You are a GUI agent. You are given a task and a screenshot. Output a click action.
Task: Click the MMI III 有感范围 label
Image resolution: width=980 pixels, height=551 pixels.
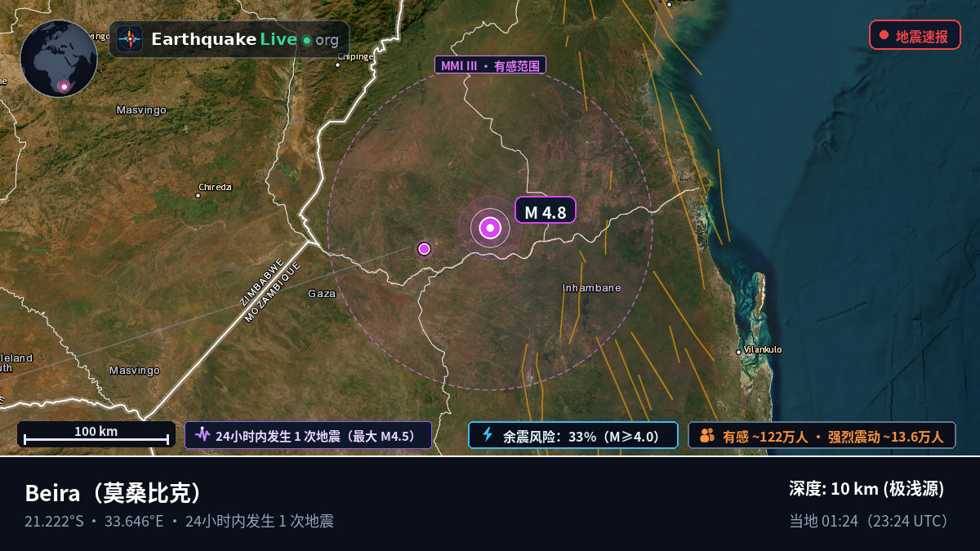[490, 64]
